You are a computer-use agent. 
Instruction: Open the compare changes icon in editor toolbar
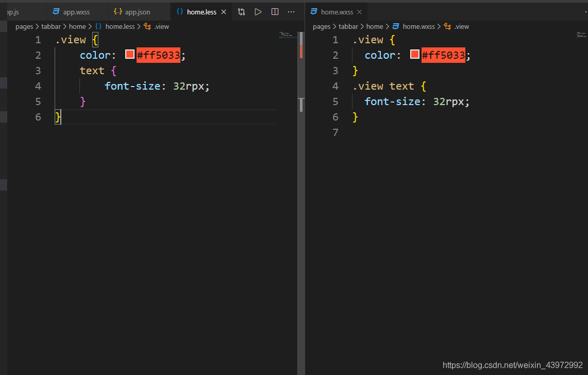click(242, 12)
